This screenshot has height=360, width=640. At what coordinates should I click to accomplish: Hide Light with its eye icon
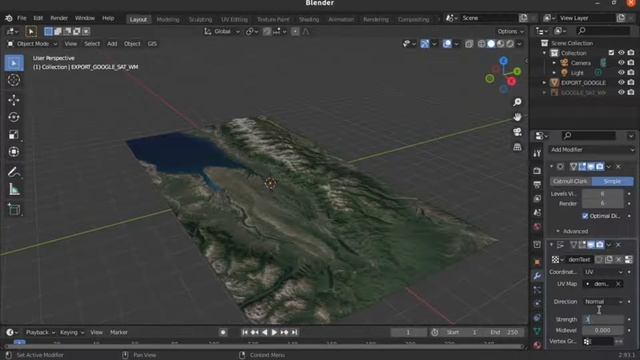[x=621, y=73]
